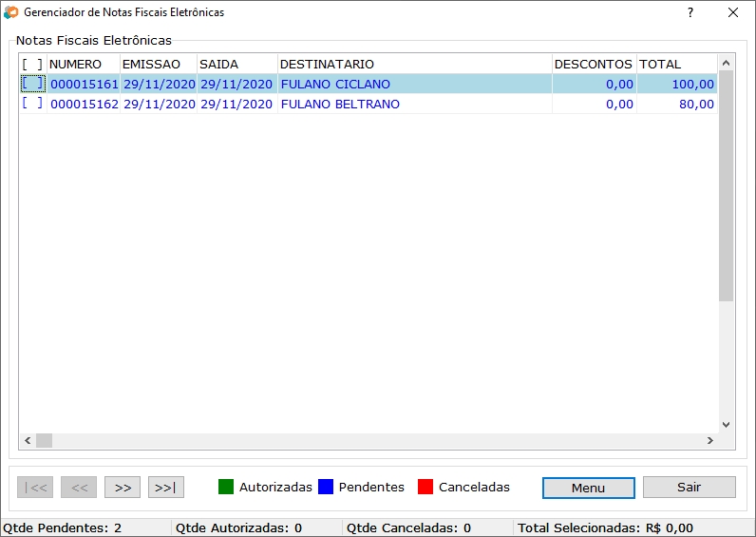Open the Menu button
Viewport: 756px width, 537px height.
(588, 488)
